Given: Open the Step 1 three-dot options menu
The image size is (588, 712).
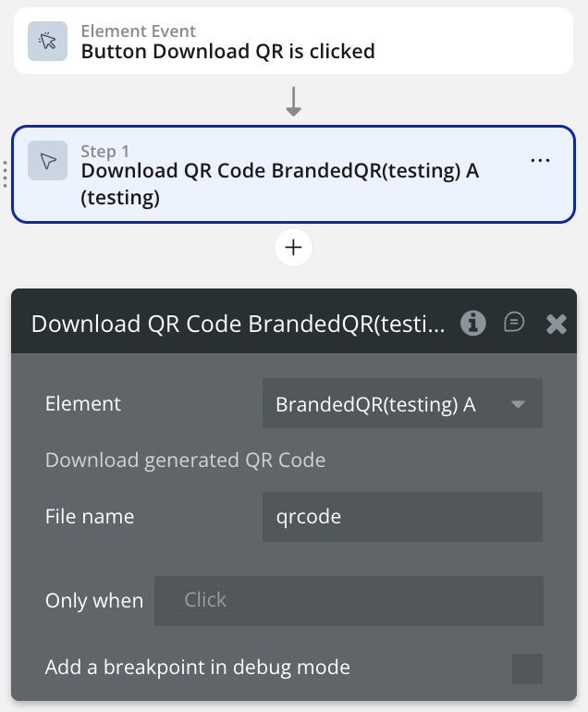Looking at the screenshot, I should [540, 161].
